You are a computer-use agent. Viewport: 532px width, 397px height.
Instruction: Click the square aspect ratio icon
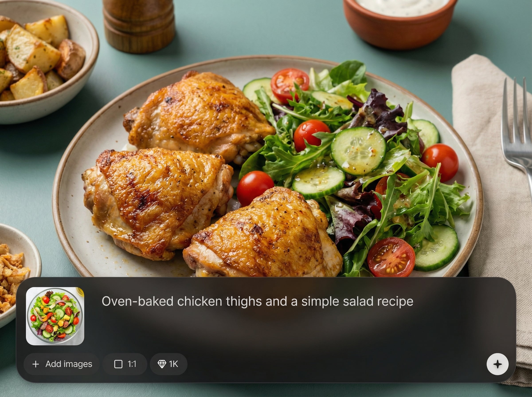pyautogui.click(x=118, y=364)
